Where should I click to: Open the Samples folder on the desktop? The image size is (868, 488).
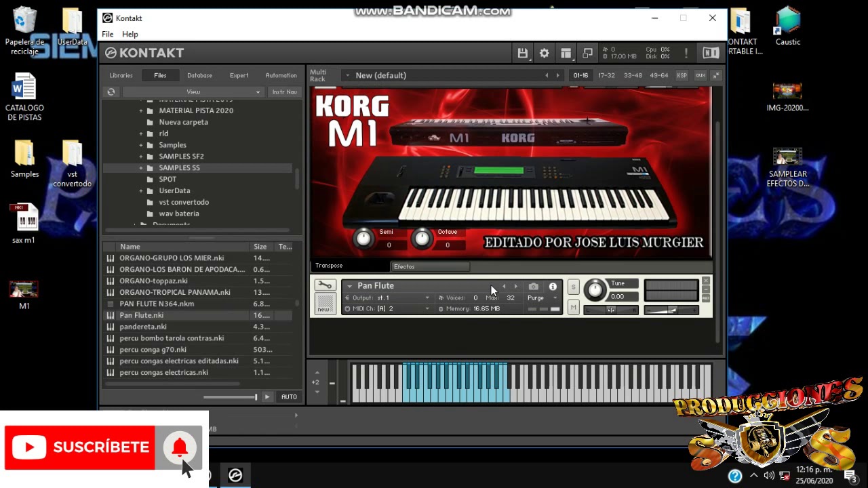(24, 159)
